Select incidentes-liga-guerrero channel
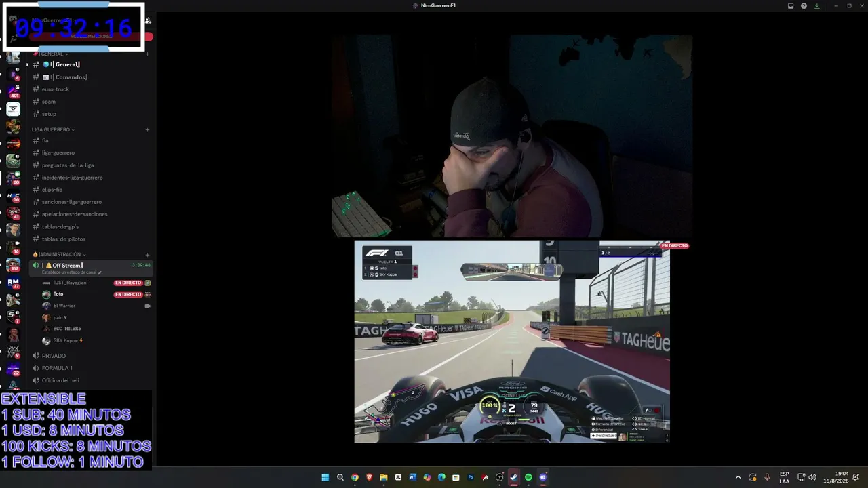Screen dimensions: 868x488 [92, 178]
